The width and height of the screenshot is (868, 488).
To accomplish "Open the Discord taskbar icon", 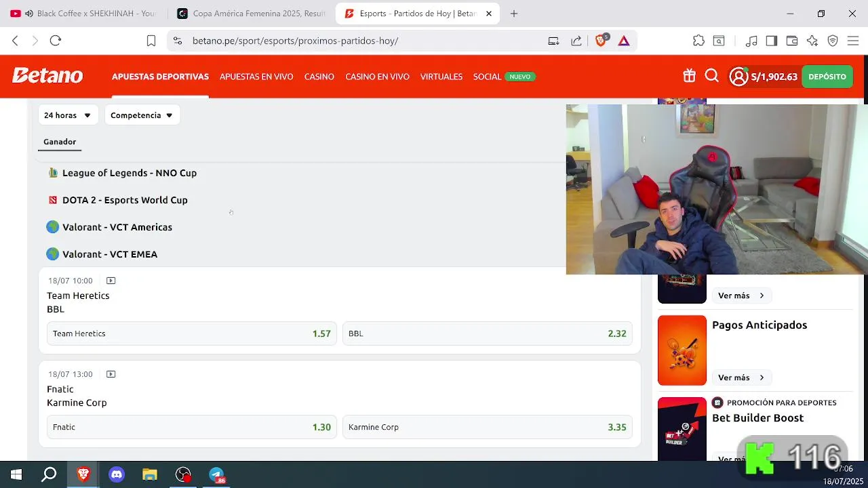I will pyautogui.click(x=117, y=474).
